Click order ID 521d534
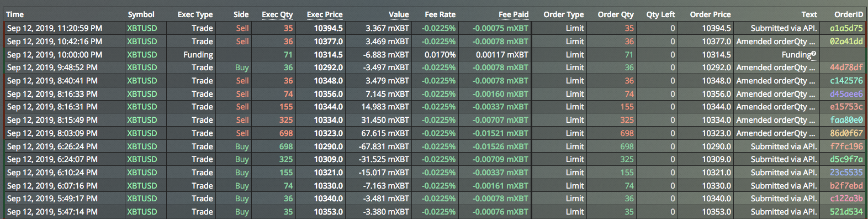Screen dimensions: 868x219 [846, 212]
